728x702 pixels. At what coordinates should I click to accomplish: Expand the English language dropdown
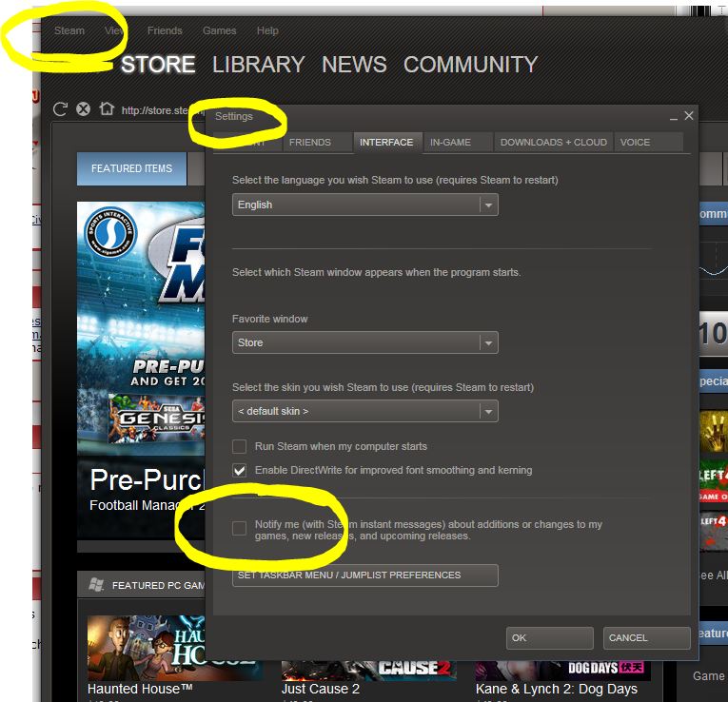pos(364,205)
